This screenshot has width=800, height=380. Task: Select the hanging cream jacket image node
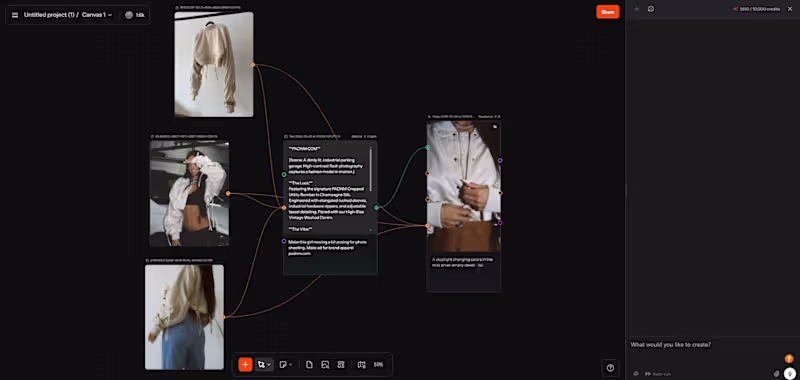(214, 64)
